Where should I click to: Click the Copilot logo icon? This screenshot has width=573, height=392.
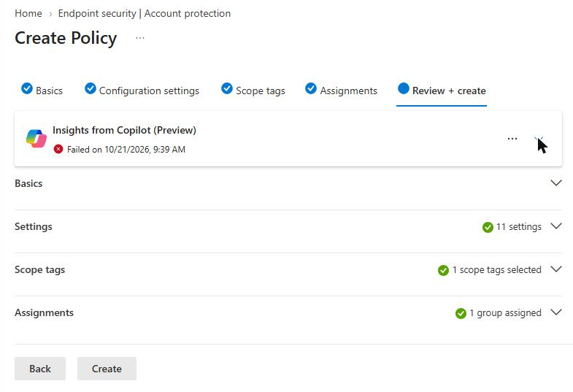pos(36,139)
